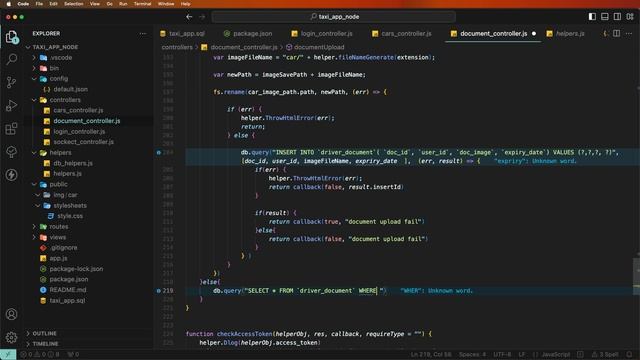
Task: Open the errors and warnings status indicator
Action: tap(40, 354)
